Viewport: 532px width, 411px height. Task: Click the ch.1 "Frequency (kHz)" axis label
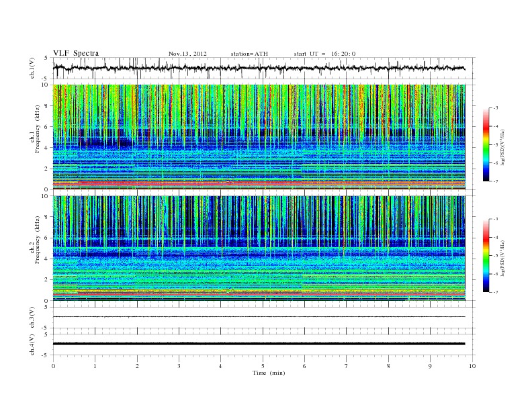tap(38, 129)
